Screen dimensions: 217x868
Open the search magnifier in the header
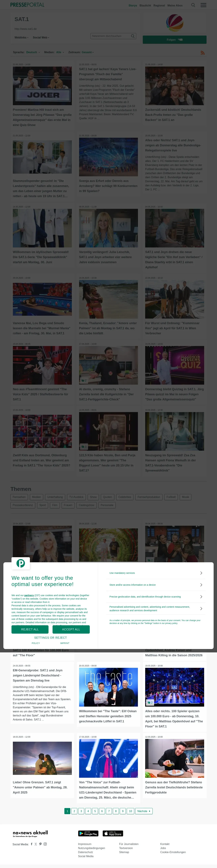point(193,5)
